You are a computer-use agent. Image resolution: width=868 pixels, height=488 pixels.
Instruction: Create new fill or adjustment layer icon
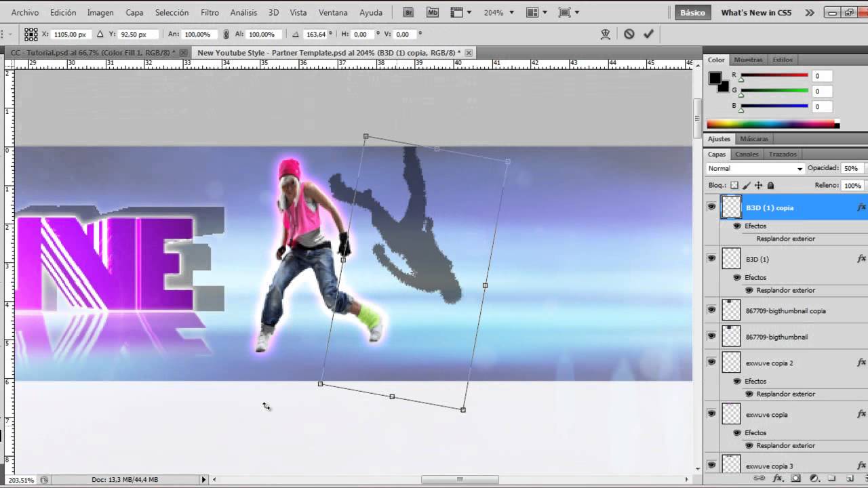pyautogui.click(x=814, y=479)
